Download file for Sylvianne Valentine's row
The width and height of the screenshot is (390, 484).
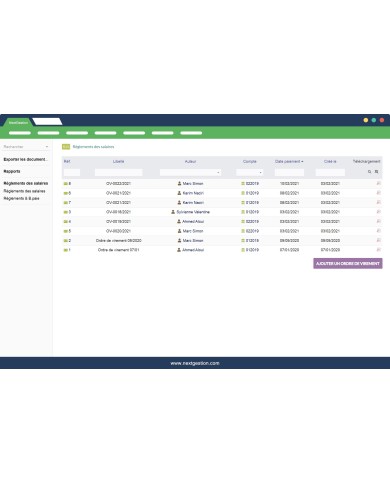[378, 212]
